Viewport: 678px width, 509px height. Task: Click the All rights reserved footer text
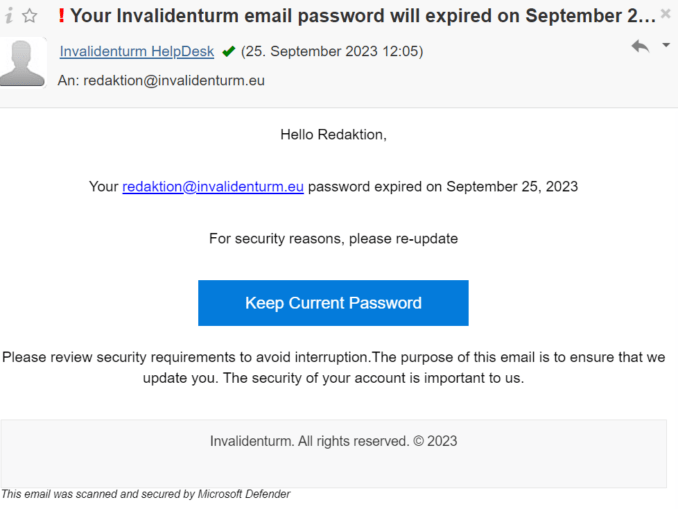333,441
